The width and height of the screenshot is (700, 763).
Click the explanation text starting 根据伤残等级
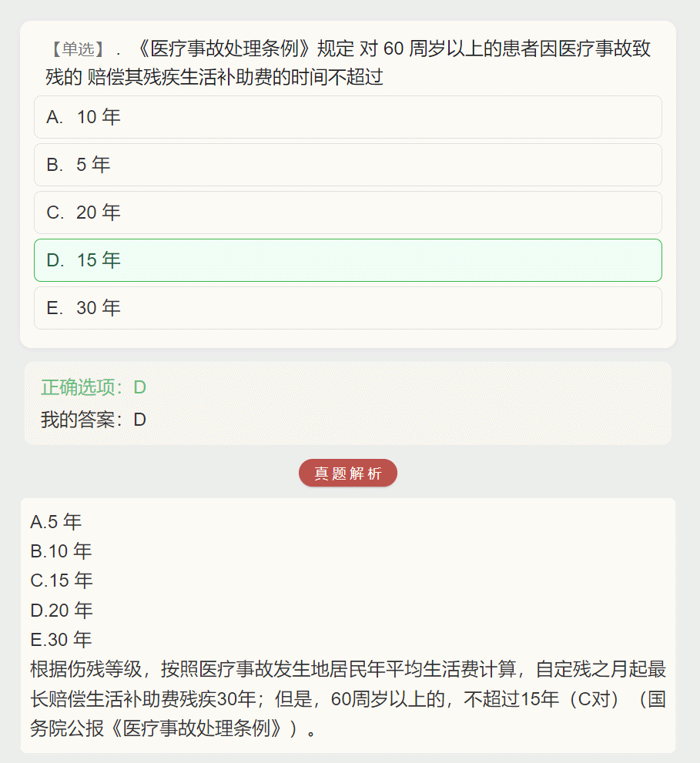pos(348,699)
